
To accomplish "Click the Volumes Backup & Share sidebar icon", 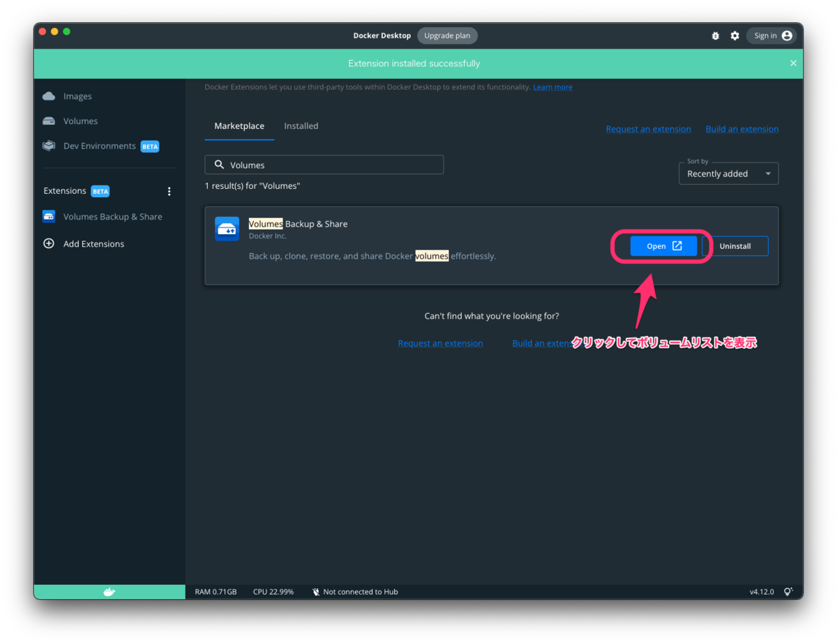I will coord(49,217).
